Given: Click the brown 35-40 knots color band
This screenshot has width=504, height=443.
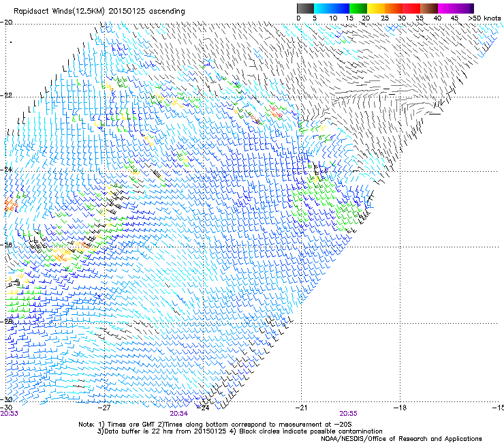Looking at the screenshot, I should tap(429, 8).
